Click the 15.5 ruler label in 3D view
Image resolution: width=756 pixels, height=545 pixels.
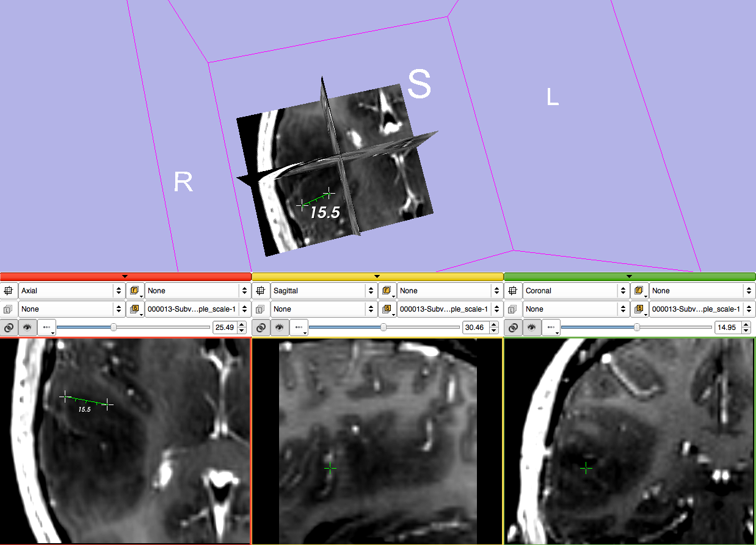(x=324, y=213)
